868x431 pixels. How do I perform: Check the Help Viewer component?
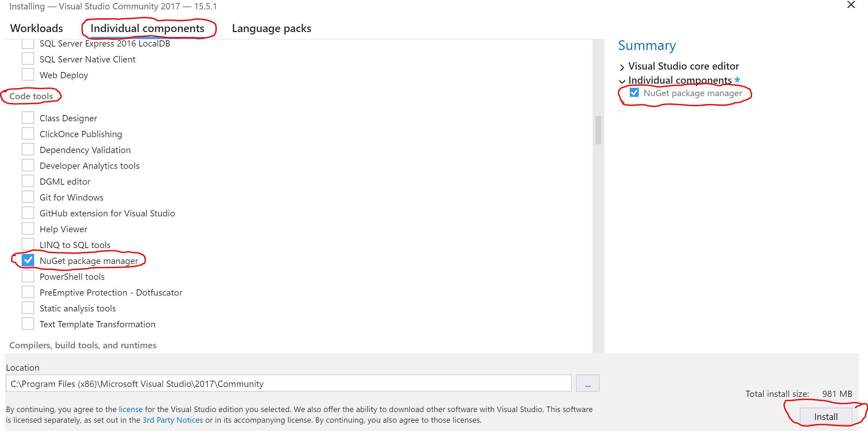[x=28, y=229]
